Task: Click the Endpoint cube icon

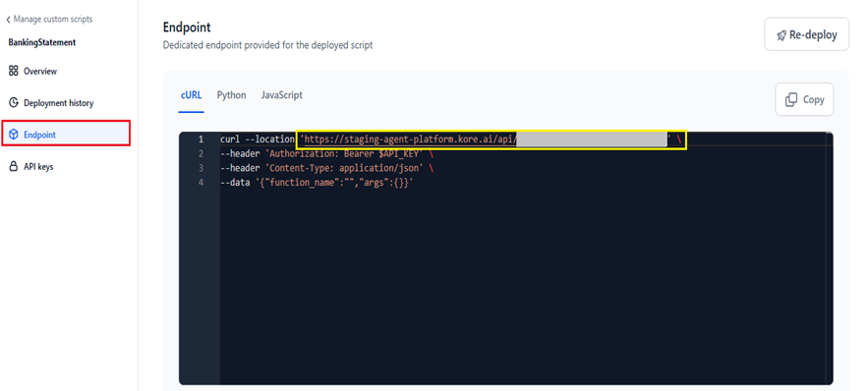Action: (x=14, y=135)
